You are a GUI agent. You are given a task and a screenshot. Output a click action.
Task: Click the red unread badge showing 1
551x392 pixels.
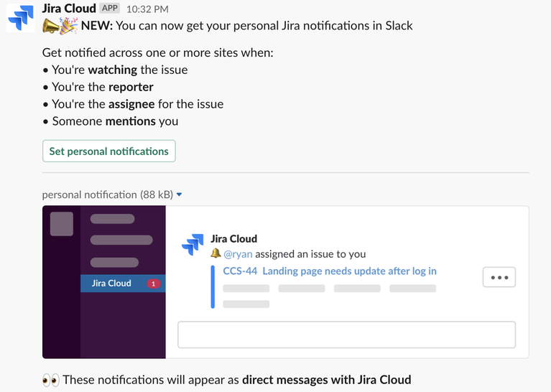(x=154, y=284)
